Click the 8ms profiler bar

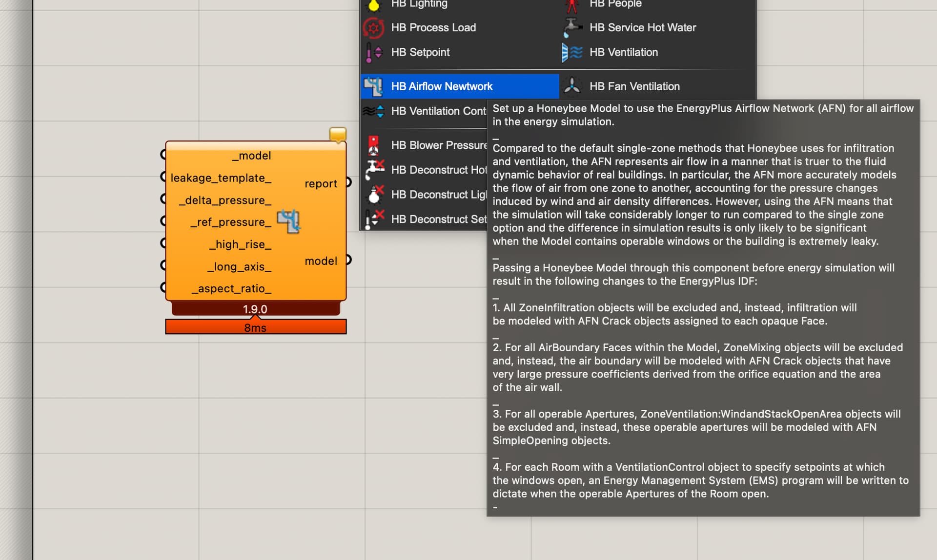click(x=255, y=327)
